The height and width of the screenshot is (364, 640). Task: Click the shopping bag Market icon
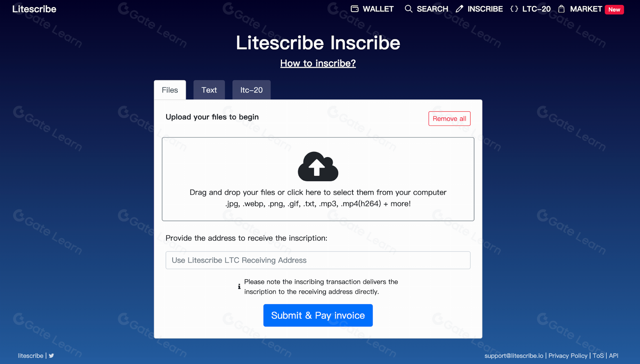(561, 9)
